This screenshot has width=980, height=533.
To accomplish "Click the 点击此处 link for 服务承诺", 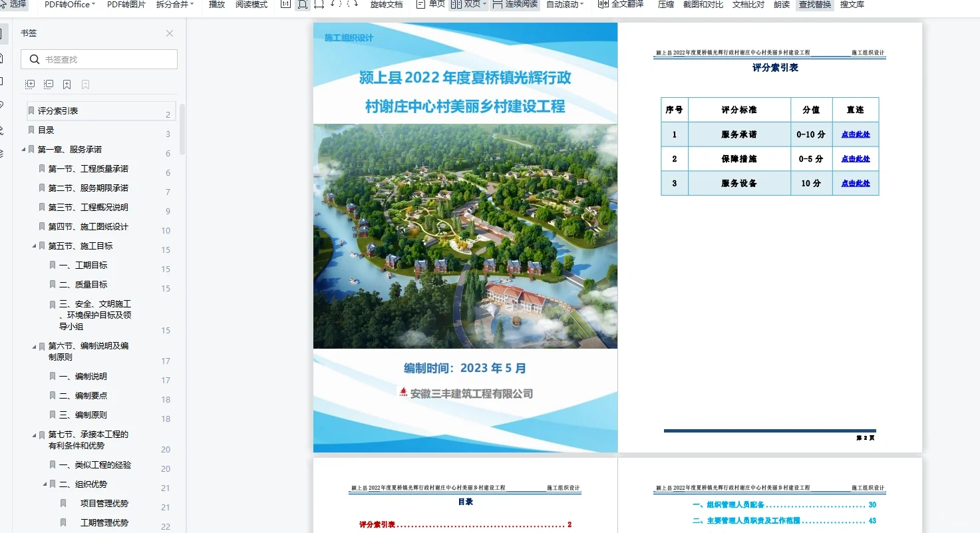I will [x=856, y=134].
